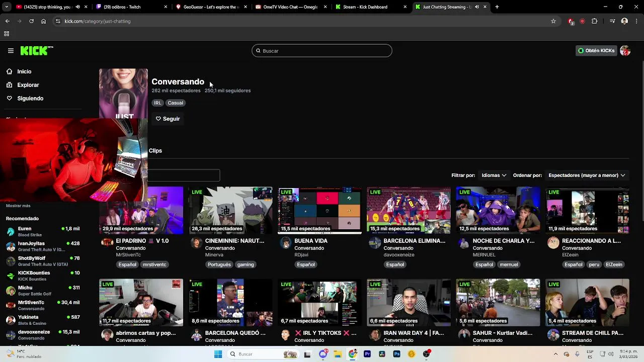The width and height of the screenshot is (644, 362).
Task: Open the CINEMINNIE: NARUT... stream thumbnail
Action: tap(230, 210)
